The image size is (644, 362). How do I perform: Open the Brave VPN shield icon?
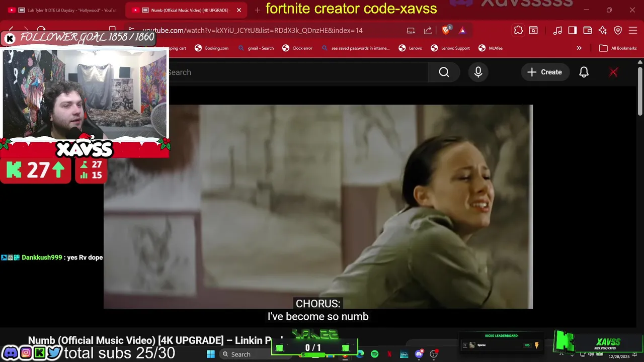(618, 30)
